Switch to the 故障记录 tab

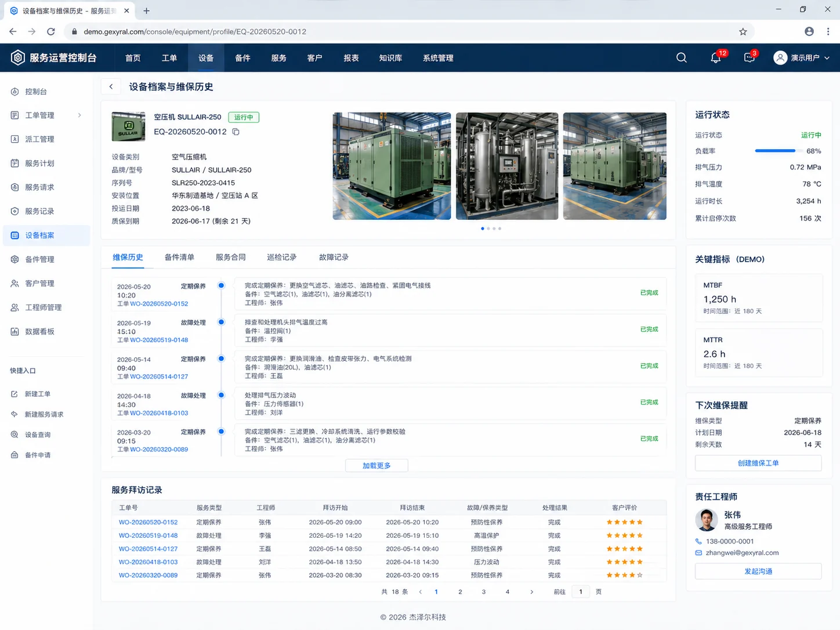[334, 257]
